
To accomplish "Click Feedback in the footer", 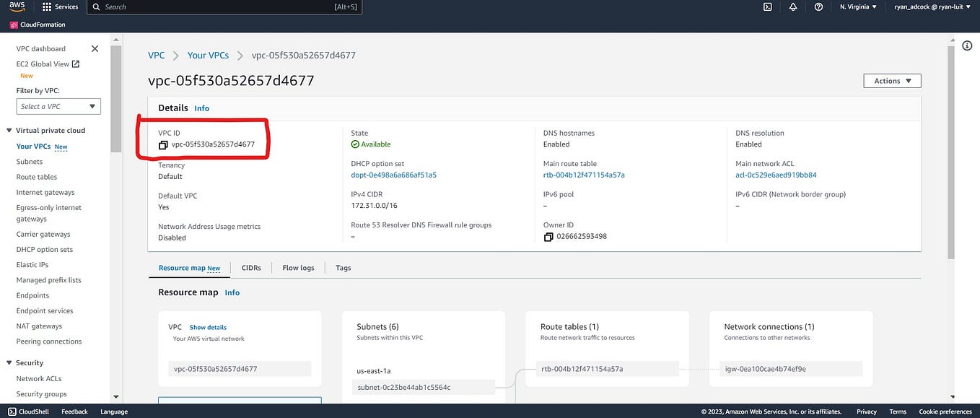I will click(x=74, y=412).
